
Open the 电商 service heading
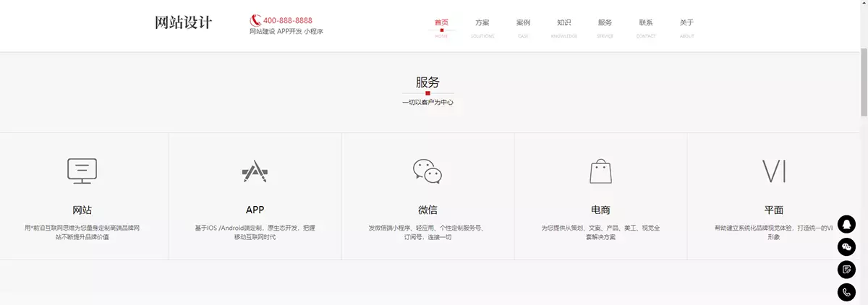600,210
